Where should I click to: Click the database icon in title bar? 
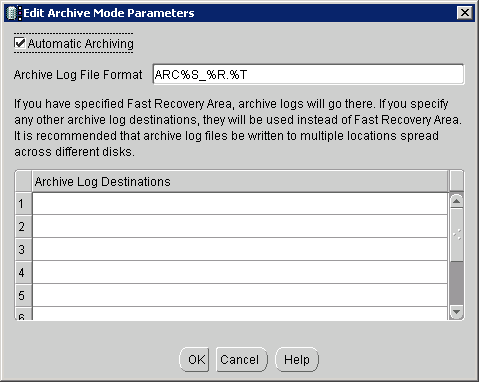click(12, 13)
